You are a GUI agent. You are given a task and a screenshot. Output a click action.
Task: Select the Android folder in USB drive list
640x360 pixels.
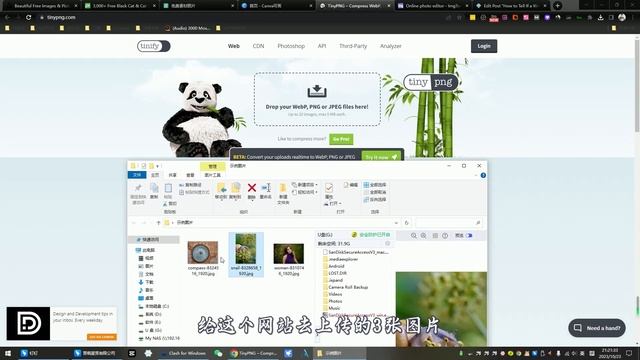pos(333,266)
